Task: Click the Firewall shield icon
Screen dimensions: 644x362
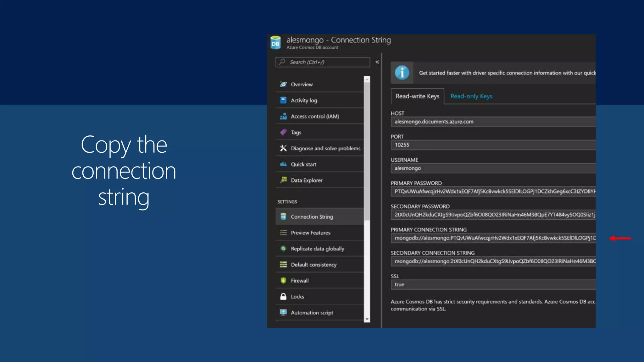Action: [x=283, y=280]
